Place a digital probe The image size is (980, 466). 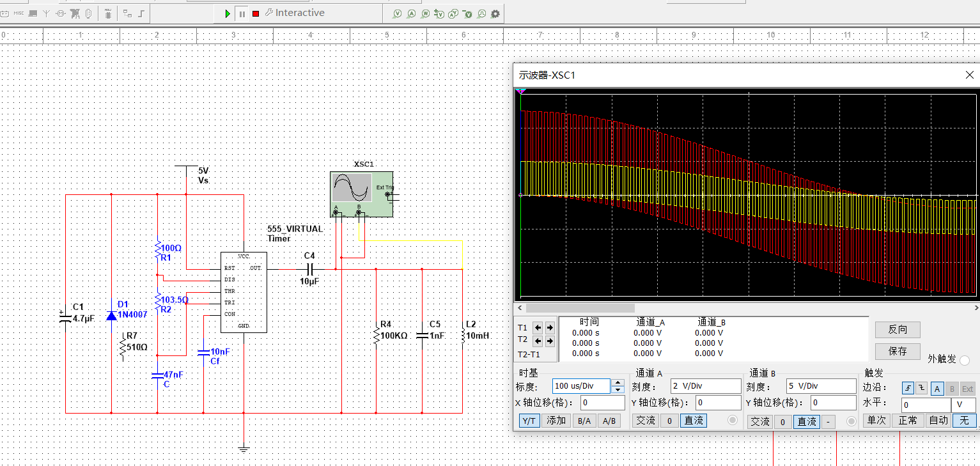pyautogui.click(x=481, y=13)
